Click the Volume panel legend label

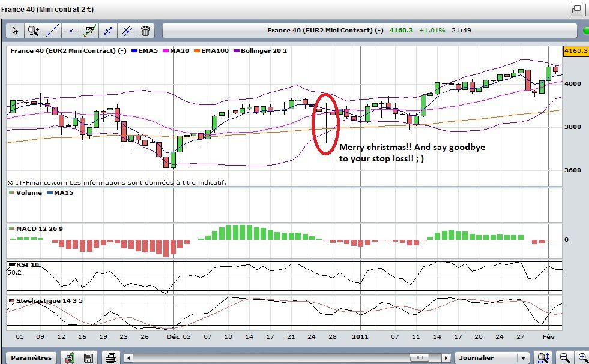(x=26, y=193)
